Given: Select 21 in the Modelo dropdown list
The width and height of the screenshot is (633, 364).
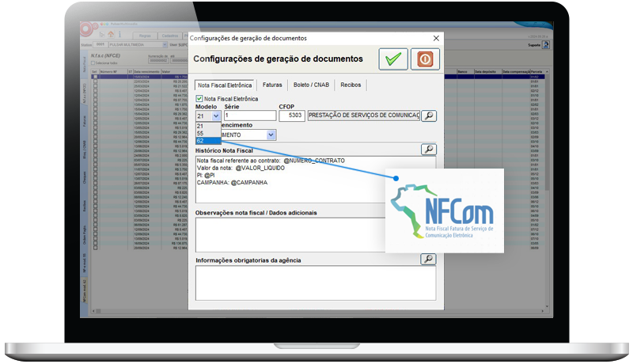Looking at the screenshot, I should tap(208, 126).
